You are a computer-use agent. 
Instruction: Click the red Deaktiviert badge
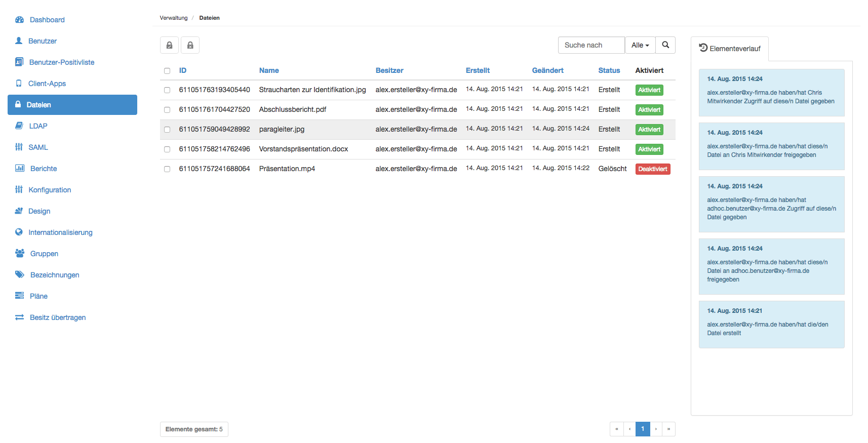(x=653, y=169)
